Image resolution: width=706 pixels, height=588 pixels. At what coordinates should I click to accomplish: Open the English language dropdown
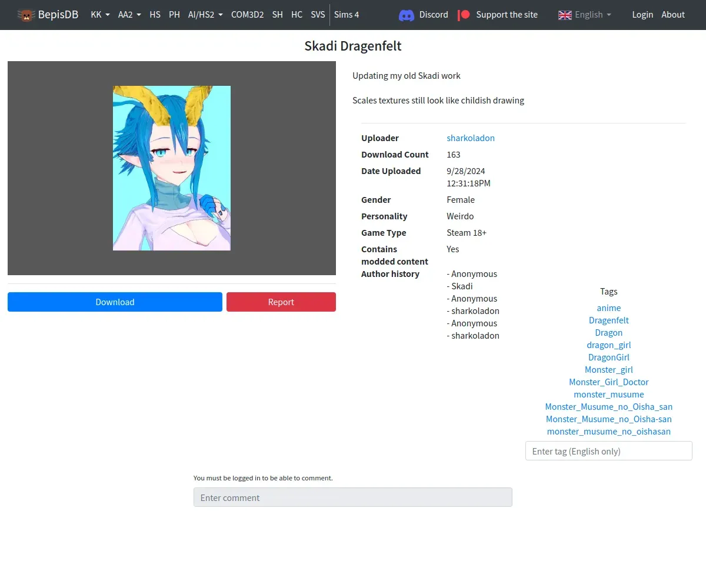585,15
